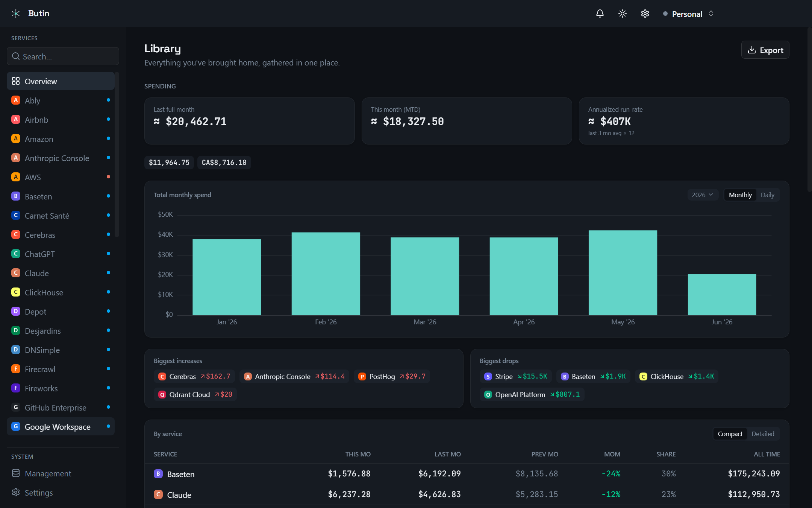
Task: Select Detailed table view
Action: tap(763, 434)
